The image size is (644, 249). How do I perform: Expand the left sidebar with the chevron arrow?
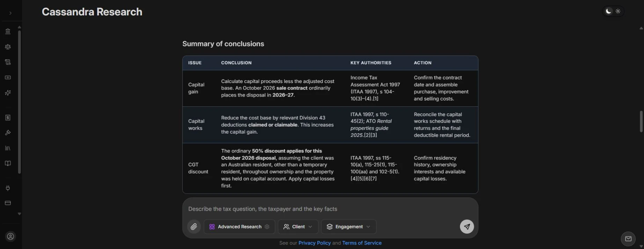[x=10, y=13]
